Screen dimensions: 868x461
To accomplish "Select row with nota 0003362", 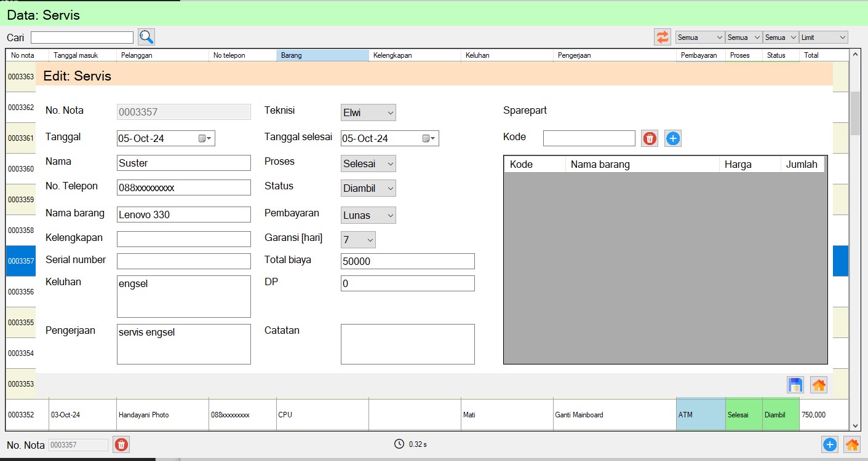I will (21, 108).
